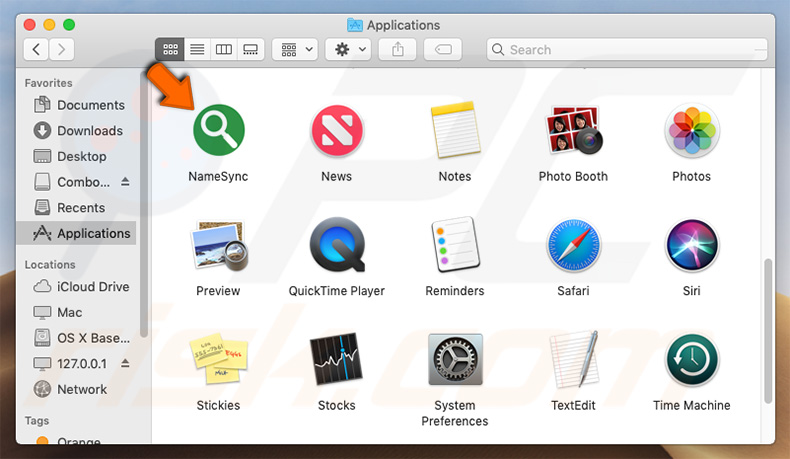The height and width of the screenshot is (459, 790).
Task: Switch to gallery view
Action: [250, 49]
